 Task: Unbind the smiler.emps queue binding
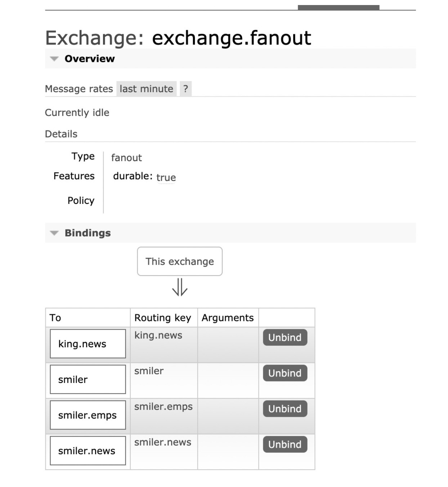[x=285, y=409]
